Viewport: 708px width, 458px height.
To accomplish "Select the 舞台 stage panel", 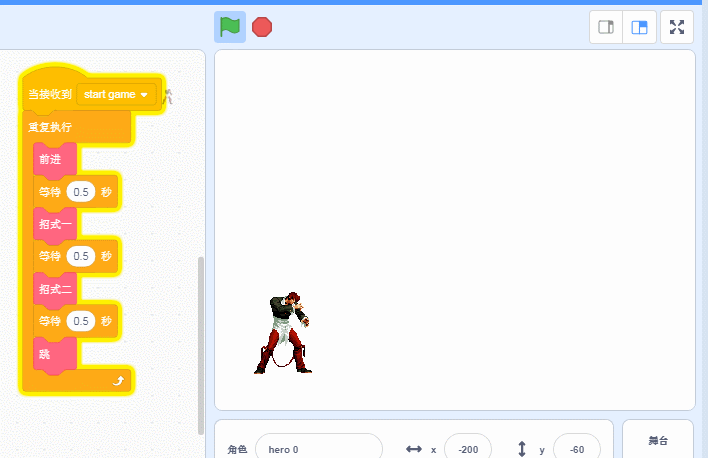I will (658, 440).
